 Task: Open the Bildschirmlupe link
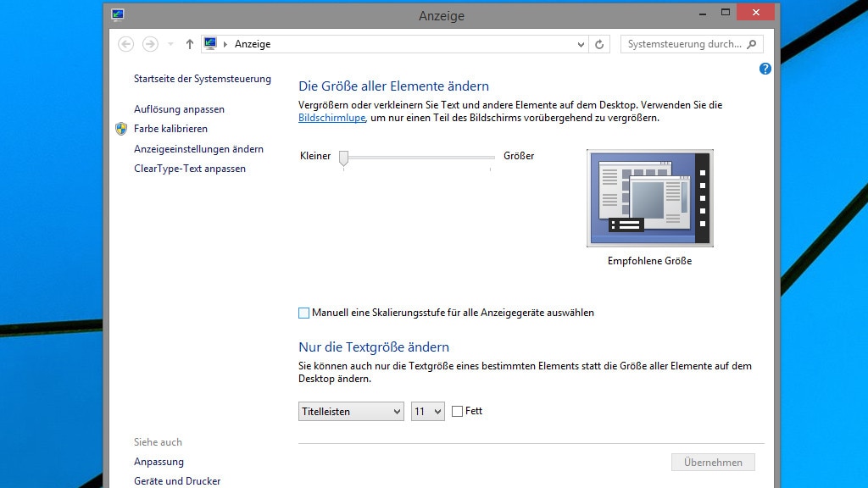pyautogui.click(x=332, y=118)
